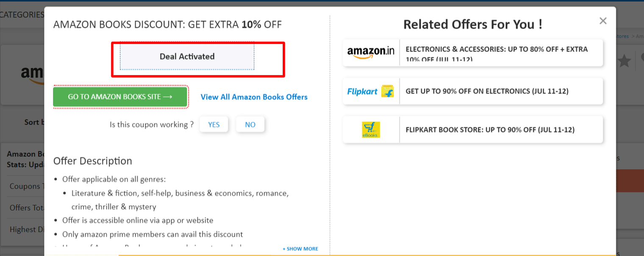Click the Coupons Total stats row
This screenshot has height=256, width=644.
(25, 186)
